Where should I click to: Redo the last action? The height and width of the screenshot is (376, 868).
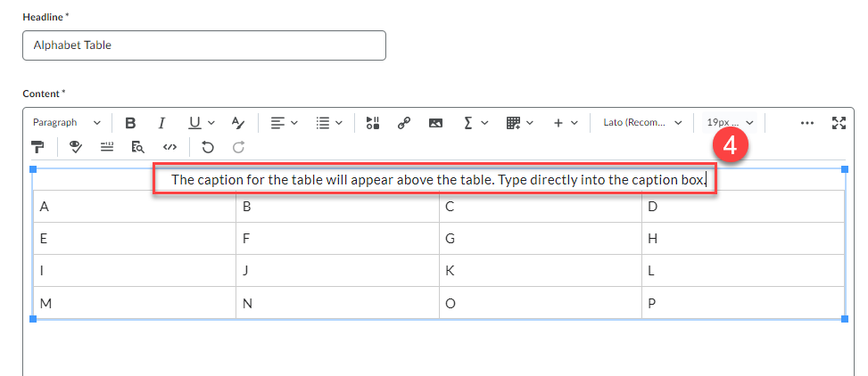tap(238, 147)
